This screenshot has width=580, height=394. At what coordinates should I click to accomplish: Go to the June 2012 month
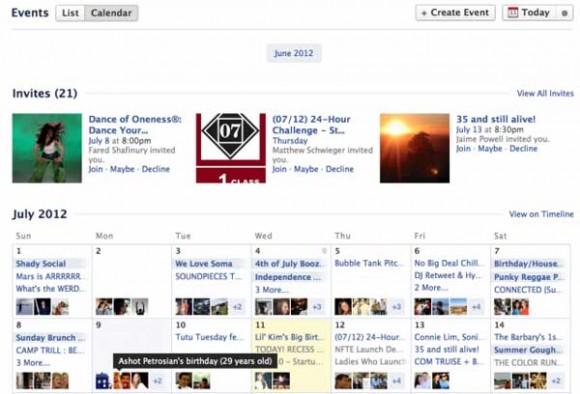pos(294,53)
